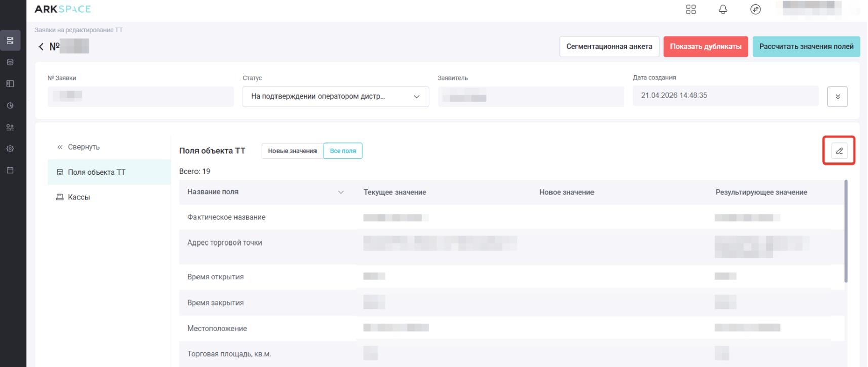Open the database icon in left sidebar
The width and height of the screenshot is (868, 367).
pyautogui.click(x=10, y=62)
